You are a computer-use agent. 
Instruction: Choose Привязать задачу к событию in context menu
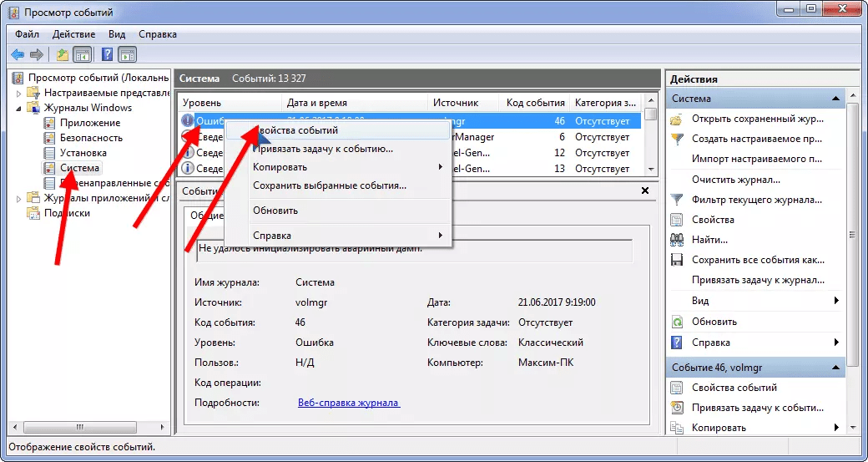(338, 149)
